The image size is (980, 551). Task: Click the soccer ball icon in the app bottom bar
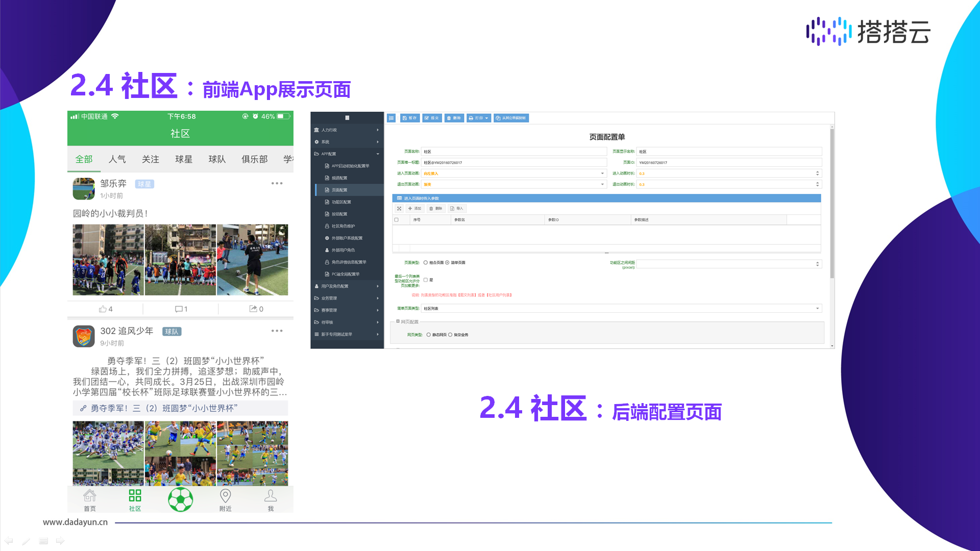click(180, 499)
